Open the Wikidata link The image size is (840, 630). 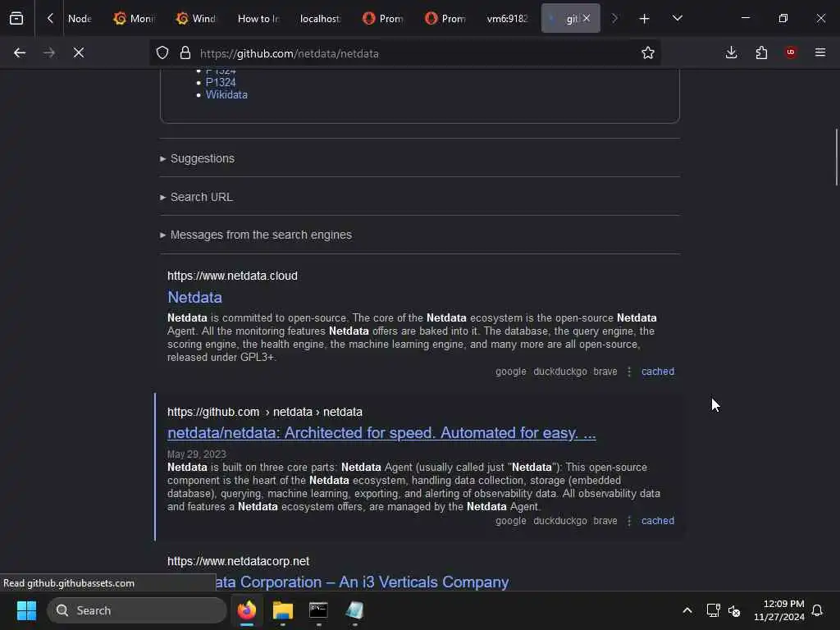click(x=226, y=95)
